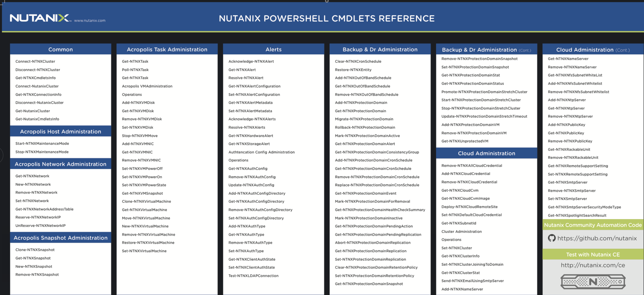
Task: Select Abort-NTNXProtectionDomainReplication text
Action: point(373,242)
